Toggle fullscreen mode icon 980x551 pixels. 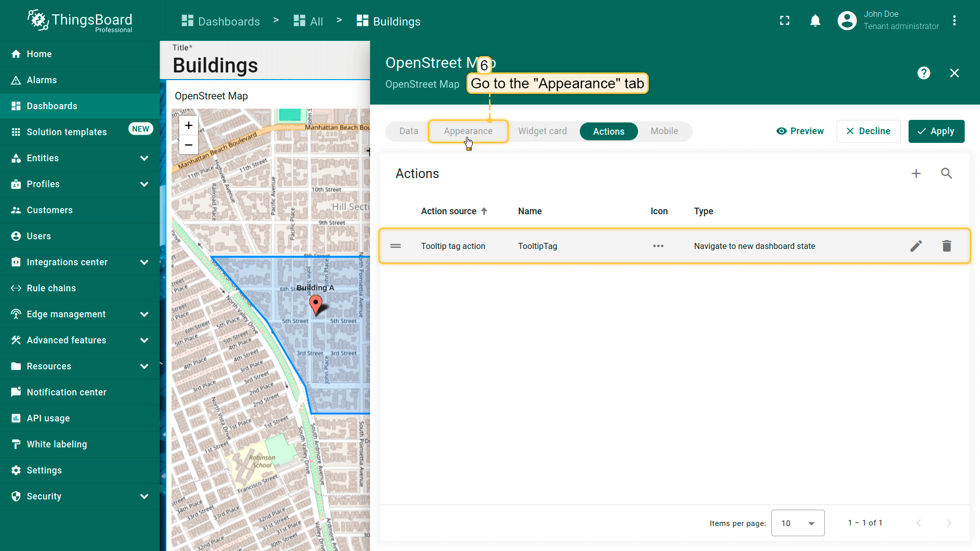pos(785,21)
